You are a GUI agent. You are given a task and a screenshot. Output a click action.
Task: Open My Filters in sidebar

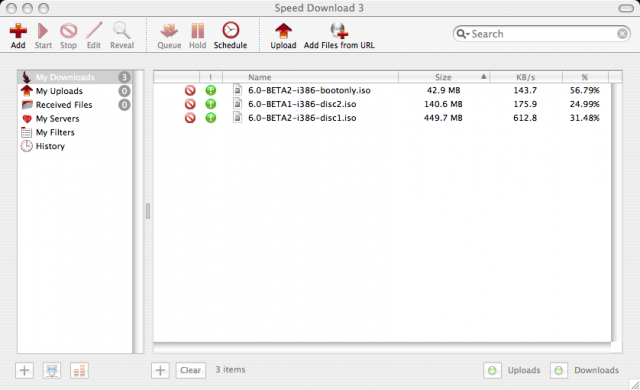75,133
